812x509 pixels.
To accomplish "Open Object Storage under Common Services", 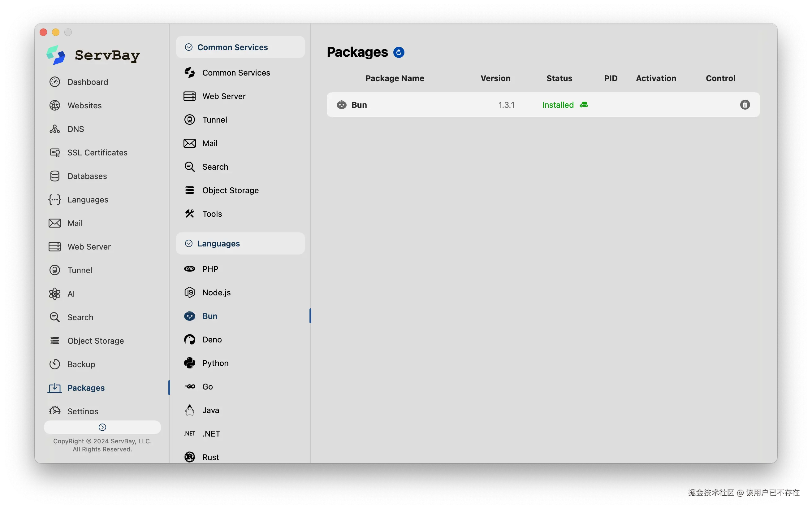I will point(231,190).
